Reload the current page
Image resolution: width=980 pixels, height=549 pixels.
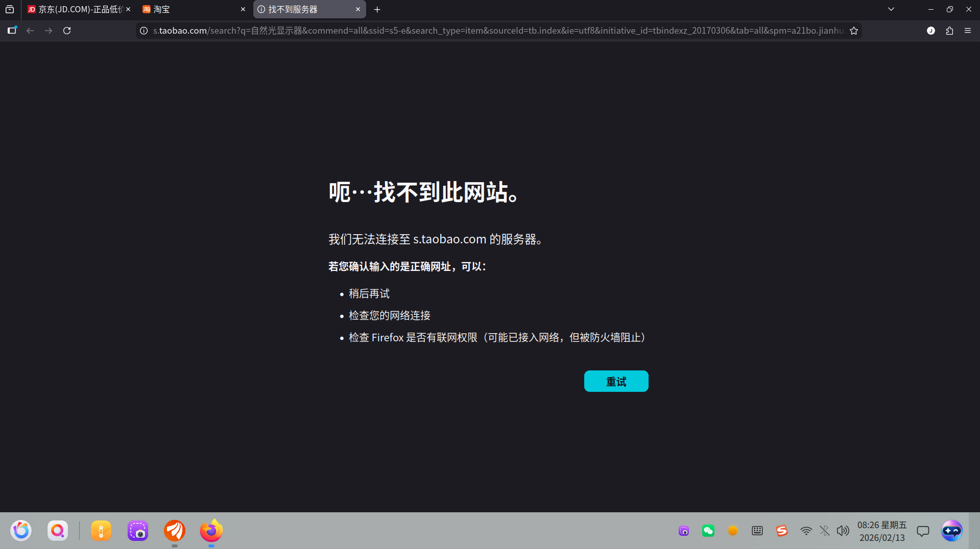[x=67, y=31]
